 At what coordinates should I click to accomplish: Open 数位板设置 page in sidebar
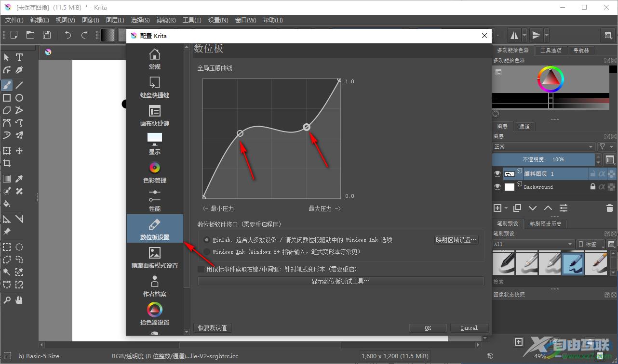[x=155, y=228]
